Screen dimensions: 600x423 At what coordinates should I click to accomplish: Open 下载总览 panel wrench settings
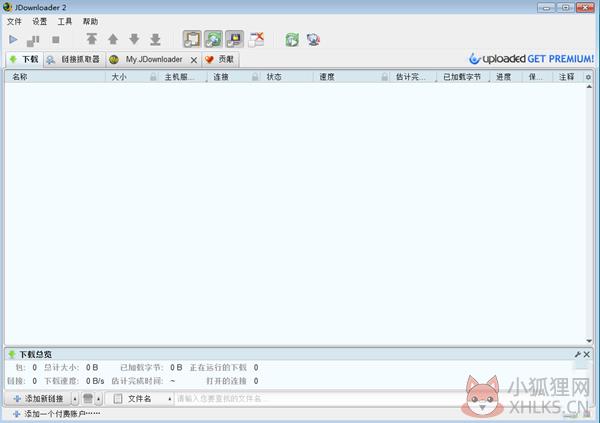coord(578,354)
